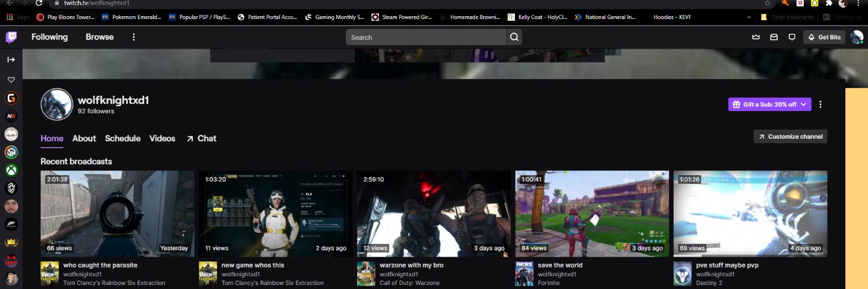Open the user profile avatar menu

click(856, 37)
